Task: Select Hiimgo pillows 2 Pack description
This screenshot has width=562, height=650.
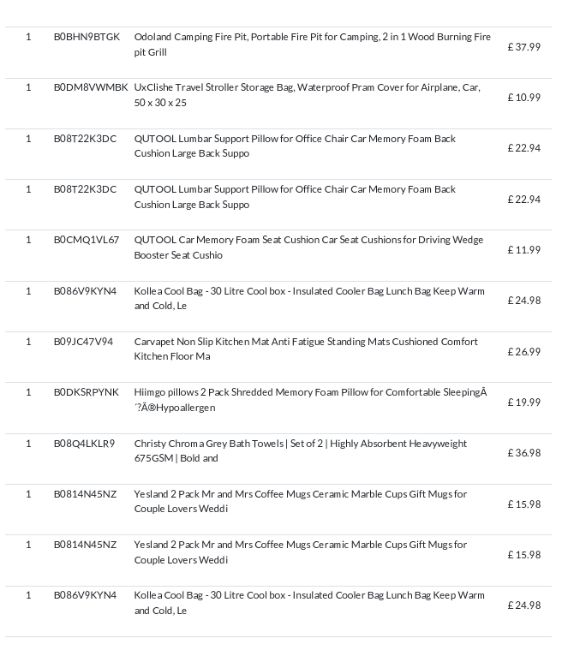Action: (x=310, y=400)
